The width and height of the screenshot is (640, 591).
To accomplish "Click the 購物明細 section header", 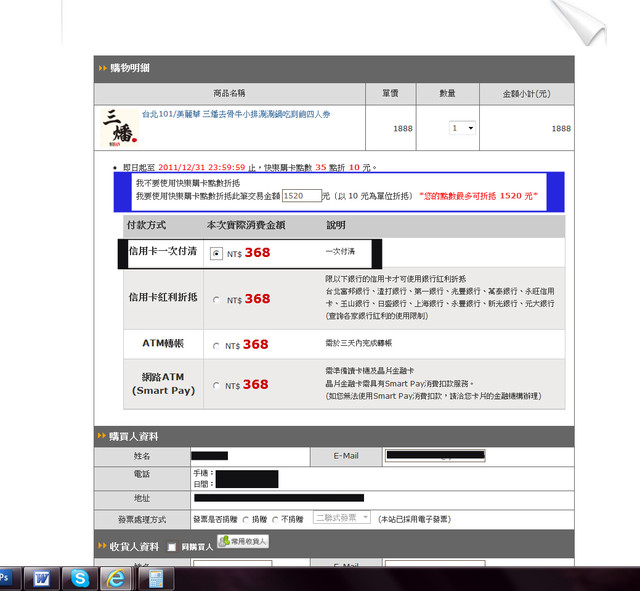I will [x=334, y=68].
